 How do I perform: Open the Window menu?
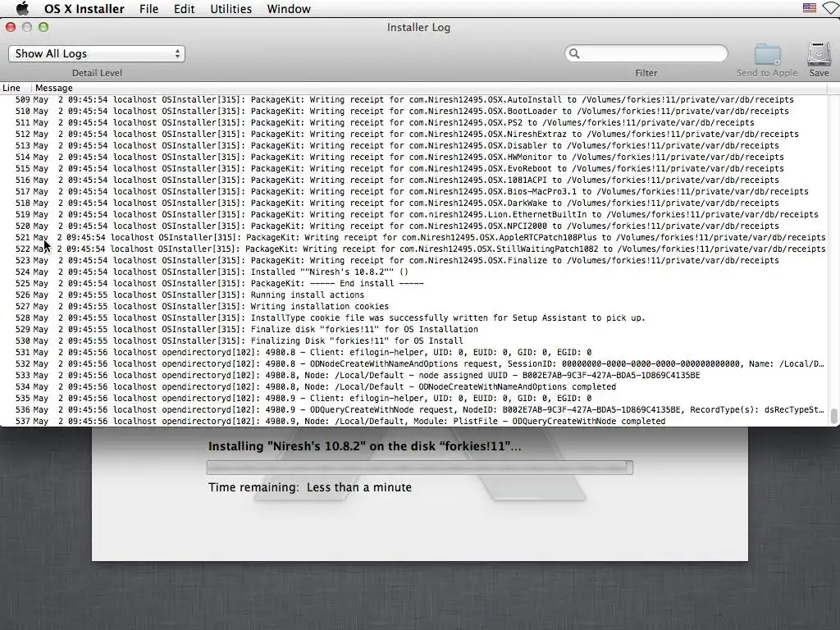coord(289,9)
